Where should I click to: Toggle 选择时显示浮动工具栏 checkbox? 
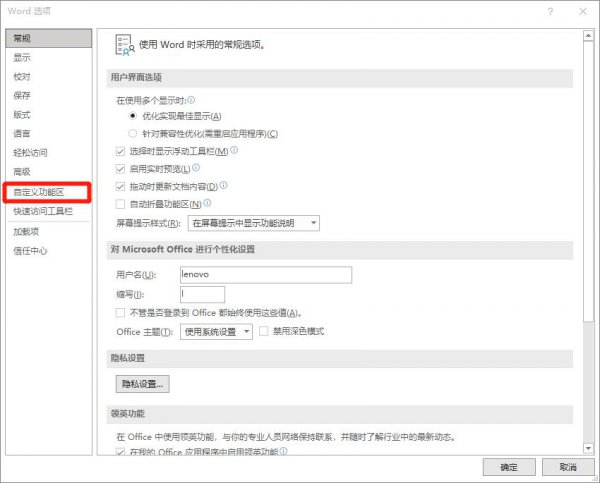[120, 151]
